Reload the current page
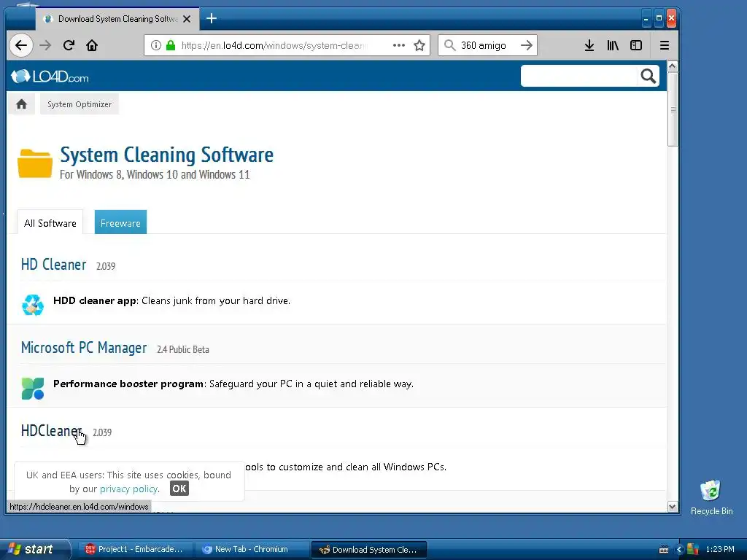This screenshot has height=560, width=747. coord(69,45)
